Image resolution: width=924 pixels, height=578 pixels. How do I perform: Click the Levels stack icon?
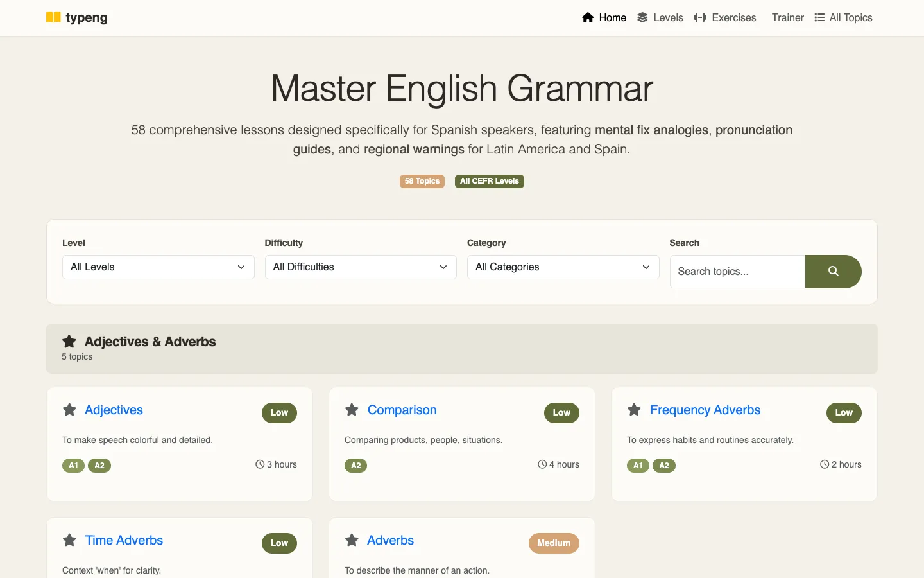coord(642,17)
